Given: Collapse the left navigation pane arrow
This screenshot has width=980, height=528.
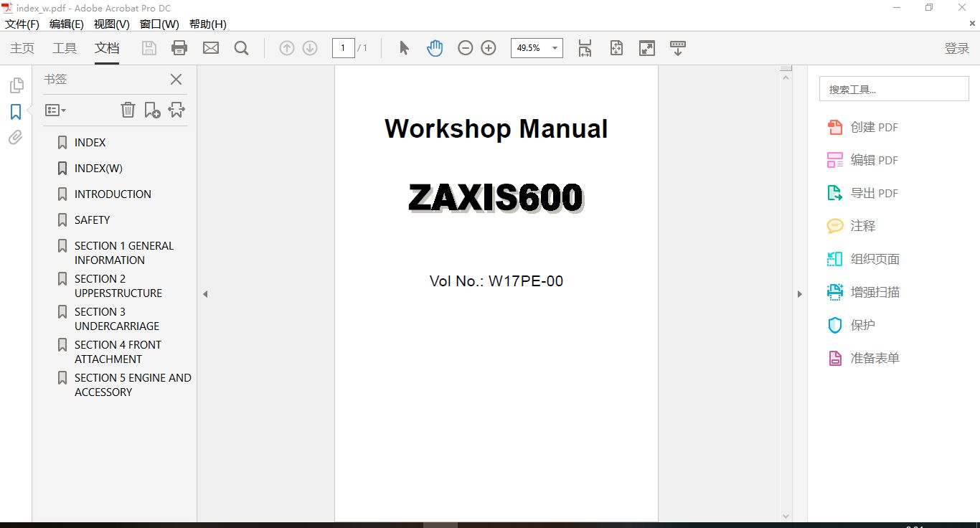Looking at the screenshot, I should click(x=205, y=294).
